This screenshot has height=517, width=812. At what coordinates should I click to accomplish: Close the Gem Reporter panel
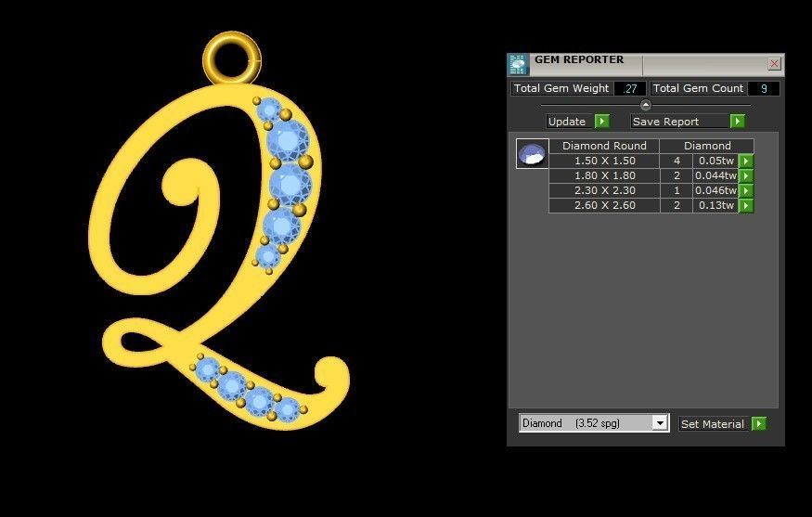coord(774,64)
